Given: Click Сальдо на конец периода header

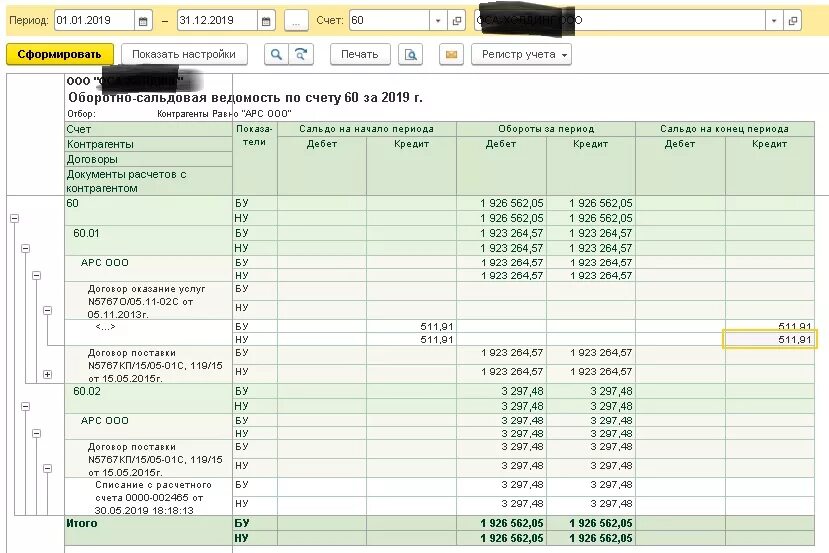Looking at the screenshot, I should click(725, 128).
